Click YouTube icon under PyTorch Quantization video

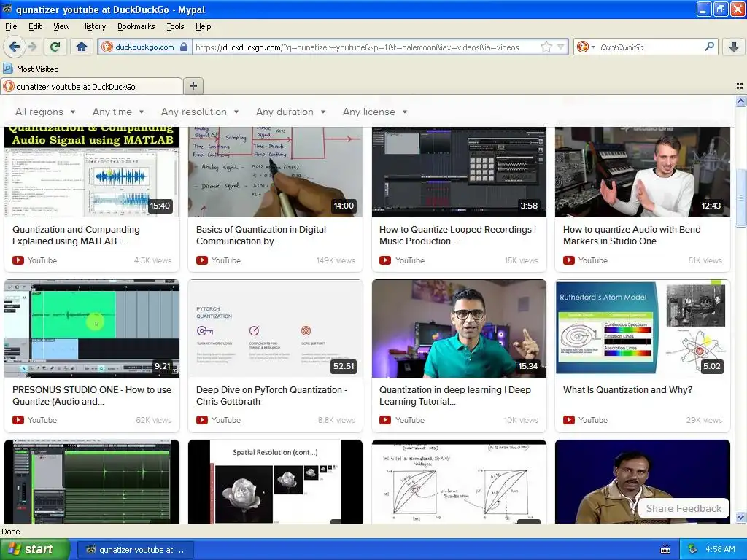point(202,420)
